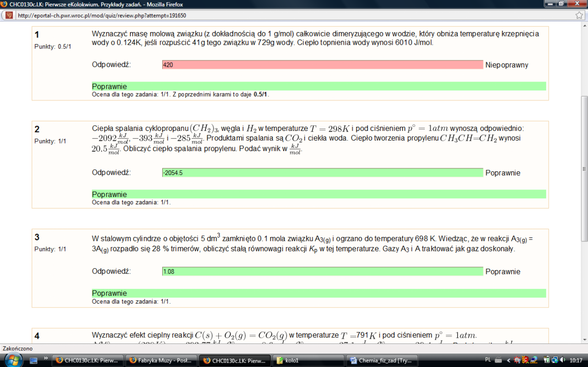This screenshot has width=588, height=367.
Task: Switch to the first CHC0130c.LK Firefox taskbar button
Action: point(87,360)
